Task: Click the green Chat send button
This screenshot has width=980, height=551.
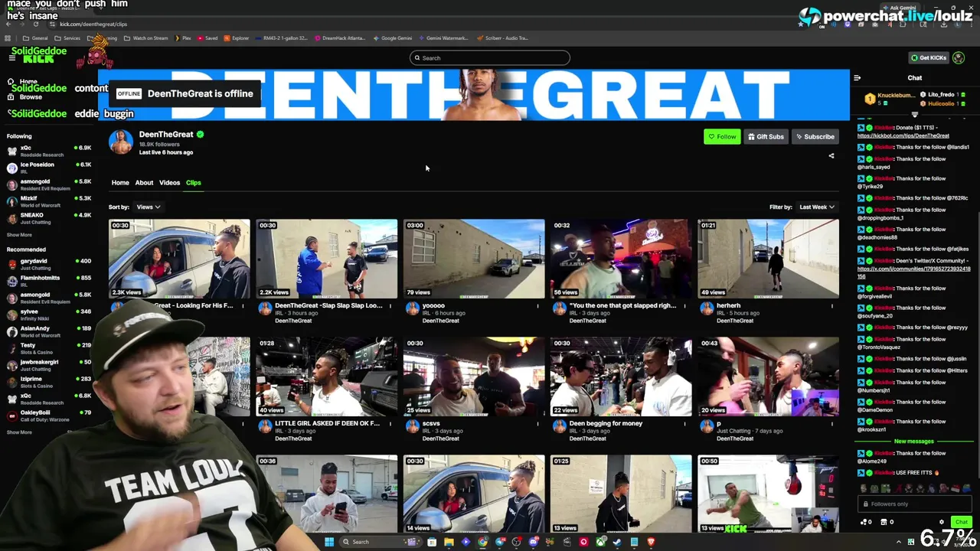Action: click(x=961, y=522)
